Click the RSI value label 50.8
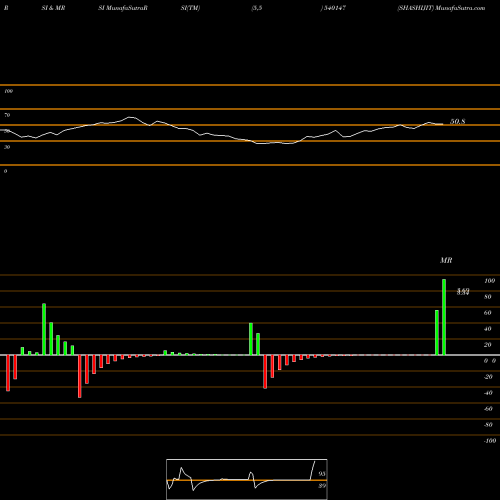This screenshot has width=500, height=500. 458,122
